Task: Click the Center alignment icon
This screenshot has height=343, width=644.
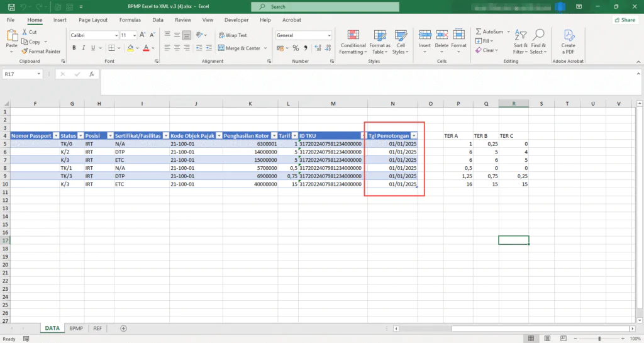Action: pyautogui.click(x=177, y=48)
